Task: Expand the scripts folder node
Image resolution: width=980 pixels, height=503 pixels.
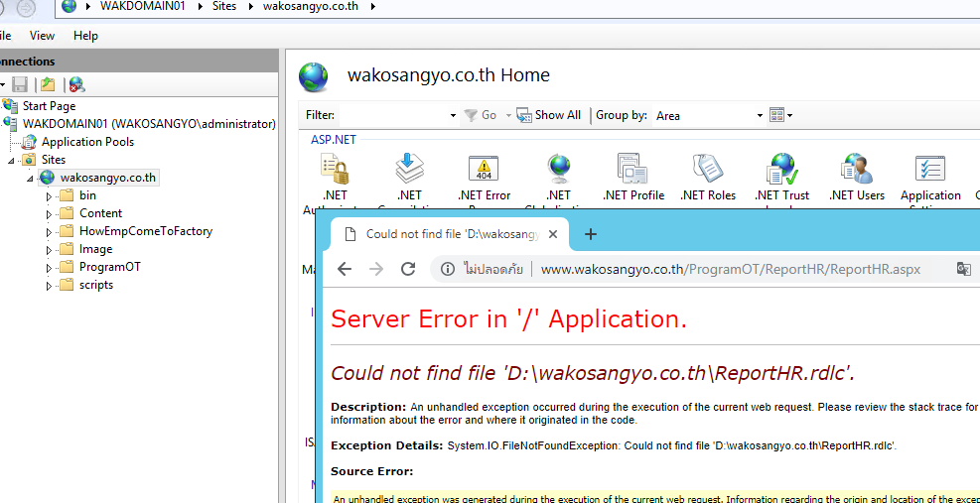Action: [x=50, y=286]
